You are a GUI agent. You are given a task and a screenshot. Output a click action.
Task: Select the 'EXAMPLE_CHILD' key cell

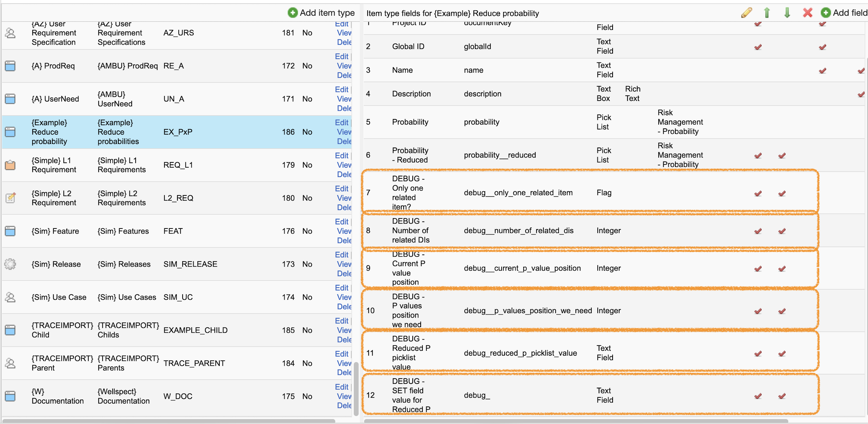pyautogui.click(x=195, y=330)
